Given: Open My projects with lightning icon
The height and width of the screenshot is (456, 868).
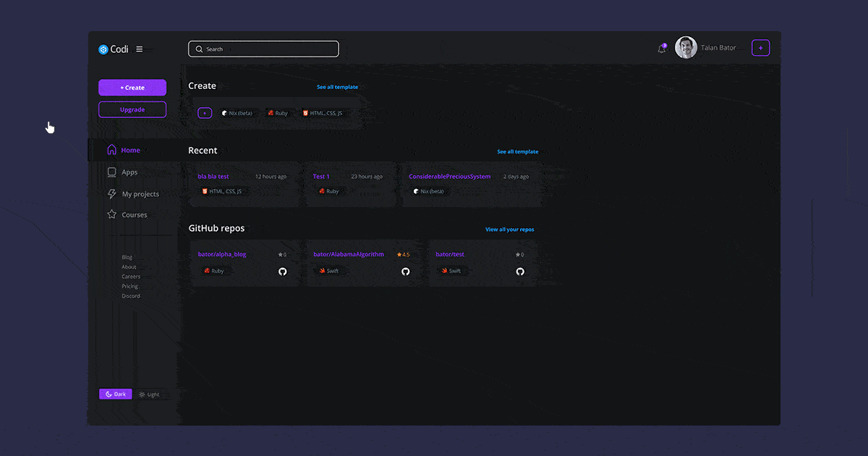Looking at the screenshot, I should pyautogui.click(x=140, y=194).
